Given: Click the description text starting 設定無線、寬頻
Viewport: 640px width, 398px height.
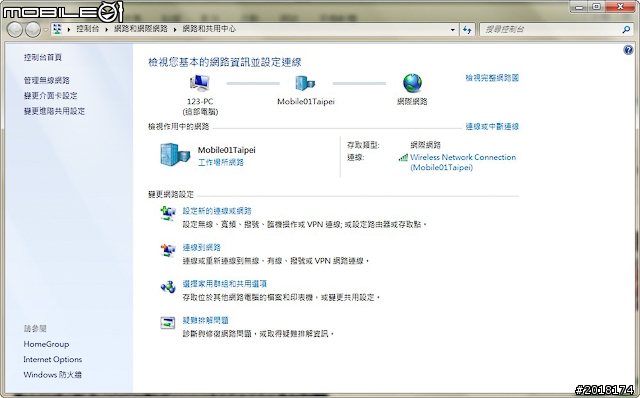Looking at the screenshot, I should pos(304,225).
